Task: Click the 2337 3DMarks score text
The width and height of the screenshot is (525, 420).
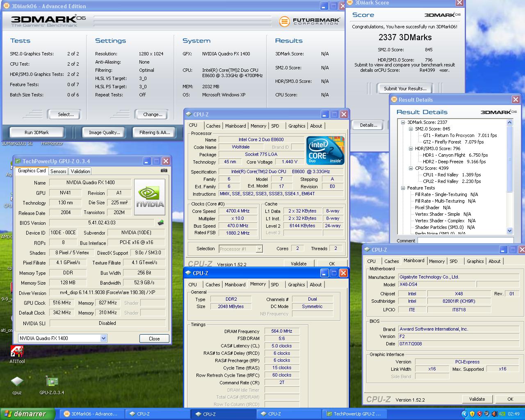Action: (405, 37)
